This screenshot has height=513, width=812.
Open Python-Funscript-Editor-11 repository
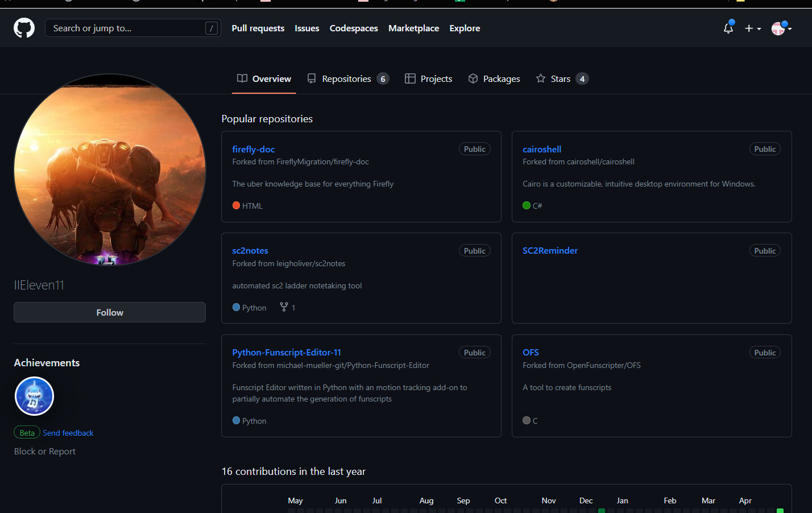point(287,352)
